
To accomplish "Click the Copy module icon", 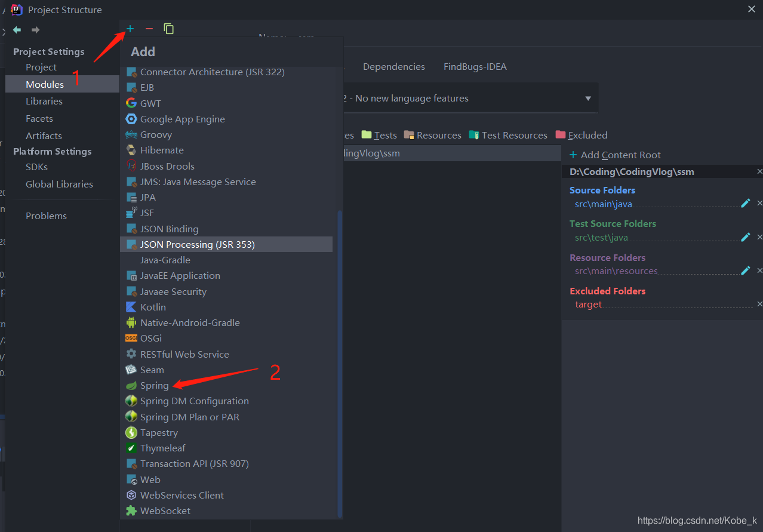I will [169, 29].
